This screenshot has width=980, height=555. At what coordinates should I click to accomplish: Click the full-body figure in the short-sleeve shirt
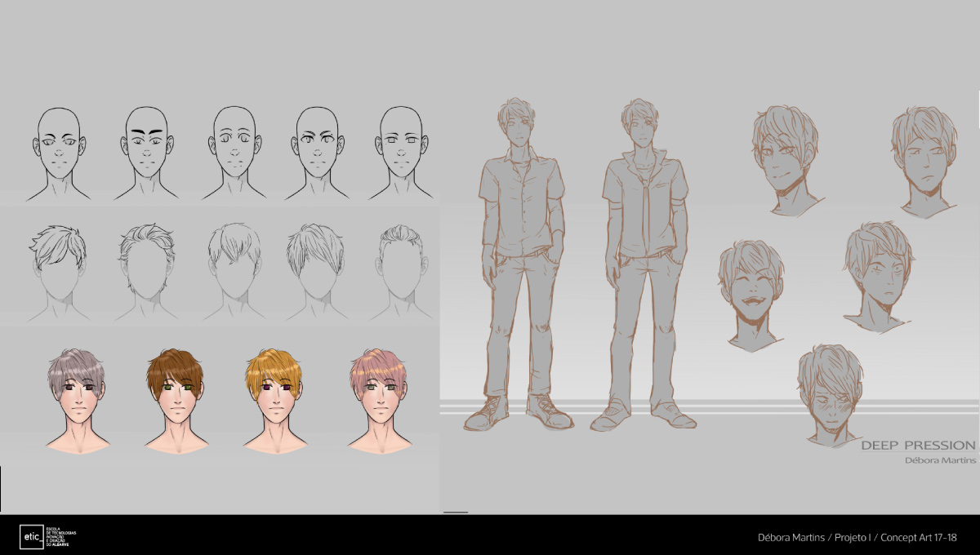519,261
